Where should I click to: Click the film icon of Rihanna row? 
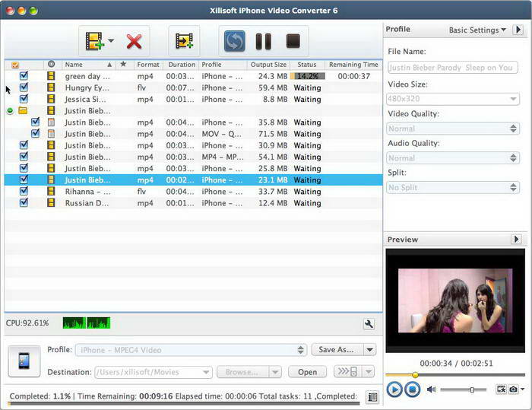click(51, 191)
